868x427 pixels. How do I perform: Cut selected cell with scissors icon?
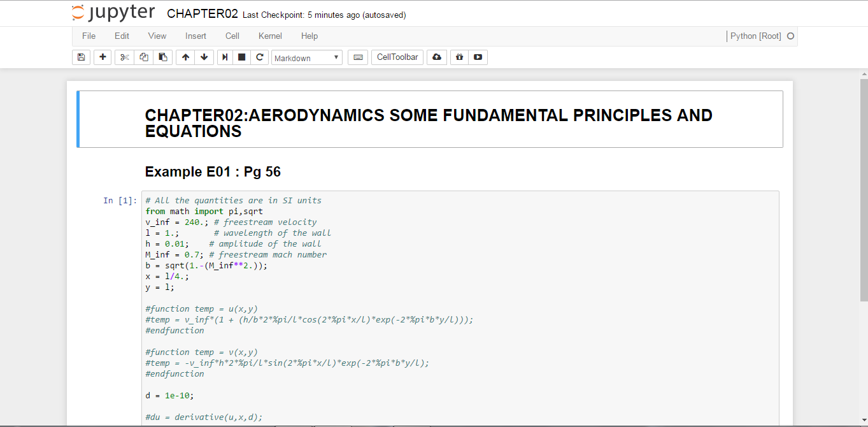coord(124,57)
